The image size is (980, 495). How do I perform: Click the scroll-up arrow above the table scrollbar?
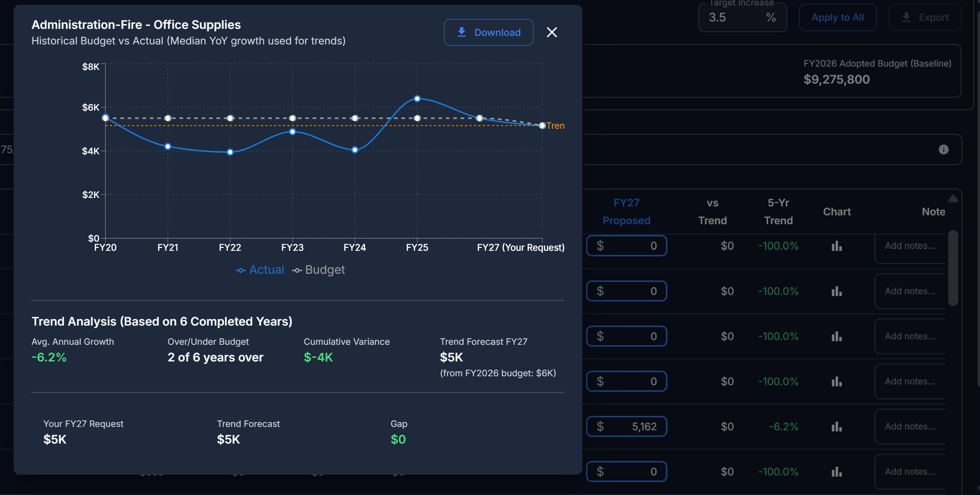coord(953,199)
